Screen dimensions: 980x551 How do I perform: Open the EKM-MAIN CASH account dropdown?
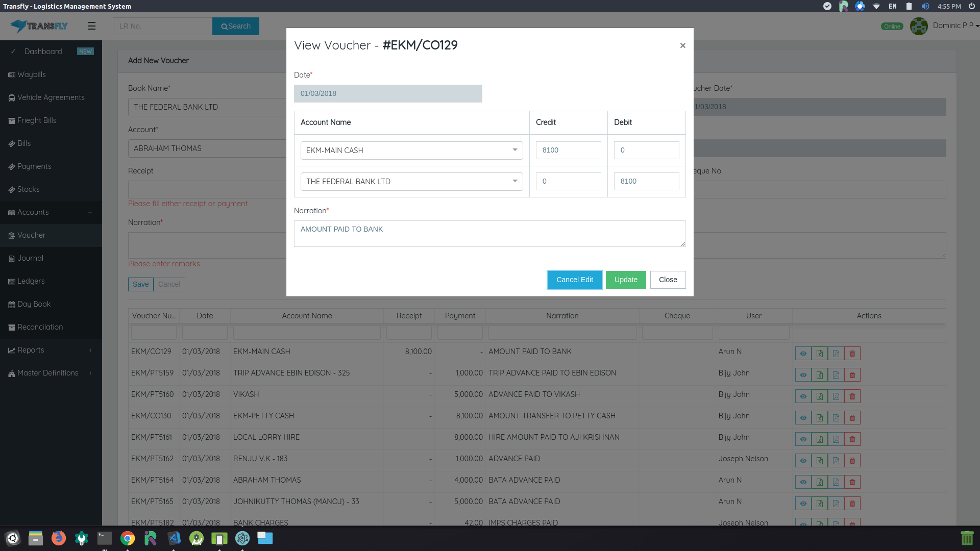point(514,150)
